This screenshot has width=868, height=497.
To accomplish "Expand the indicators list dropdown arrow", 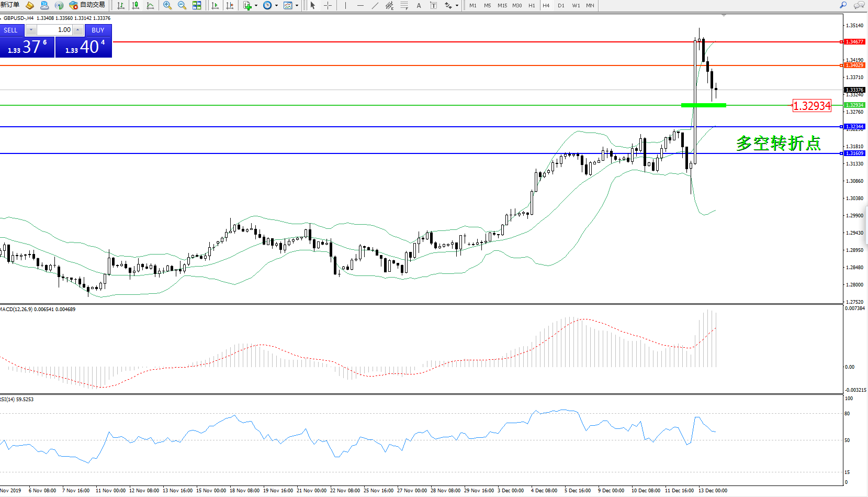I will click(256, 6).
